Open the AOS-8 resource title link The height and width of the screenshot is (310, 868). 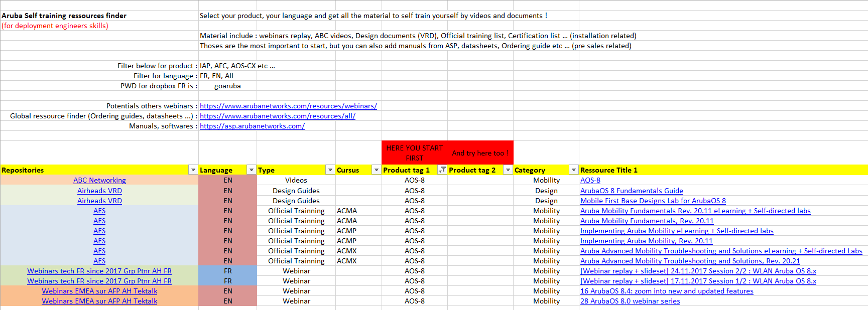tap(590, 180)
